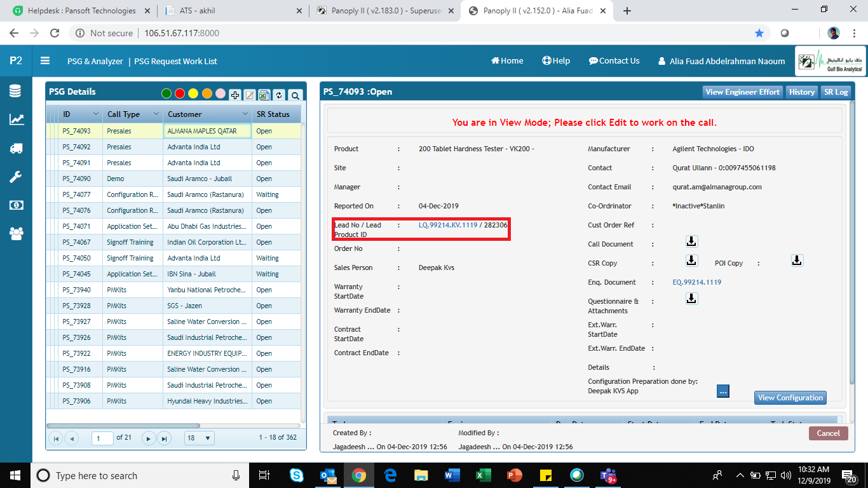The height and width of the screenshot is (488, 868).
Task: Open Excel from the taskbar
Action: pyautogui.click(x=484, y=475)
